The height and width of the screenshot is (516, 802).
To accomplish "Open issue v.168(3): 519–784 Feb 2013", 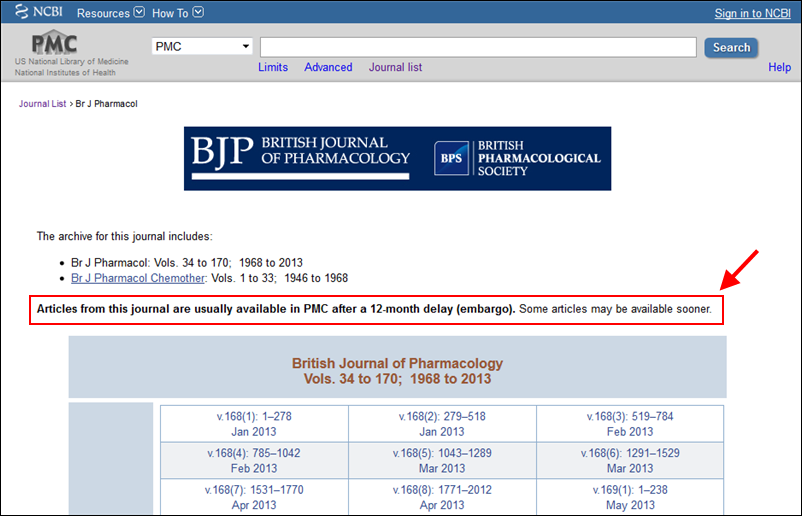I will (x=630, y=423).
